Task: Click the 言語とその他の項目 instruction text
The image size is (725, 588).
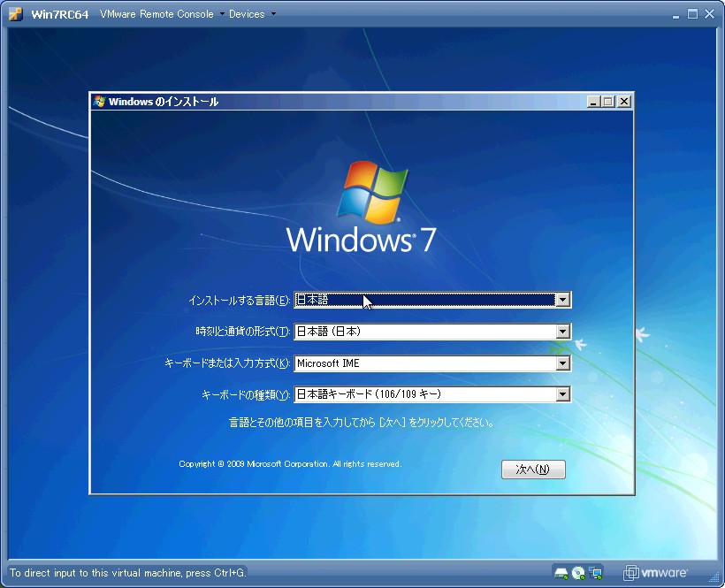Action: [x=362, y=422]
